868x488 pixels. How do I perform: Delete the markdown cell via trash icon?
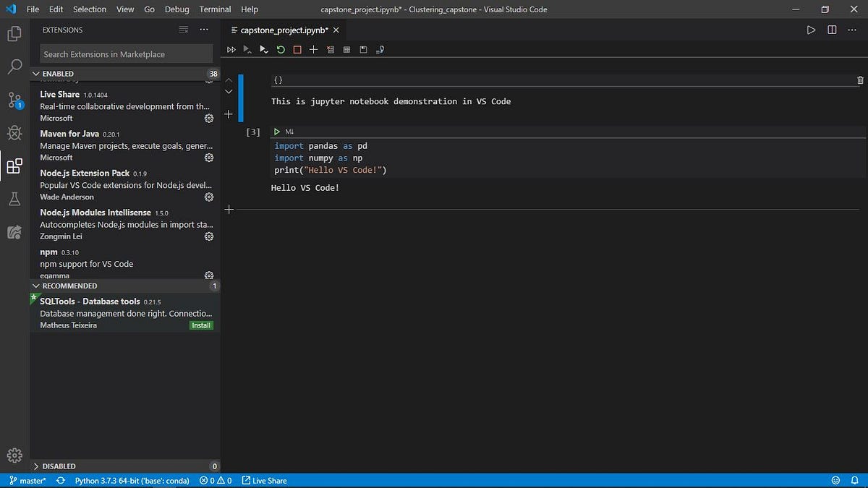pos(860,80)
